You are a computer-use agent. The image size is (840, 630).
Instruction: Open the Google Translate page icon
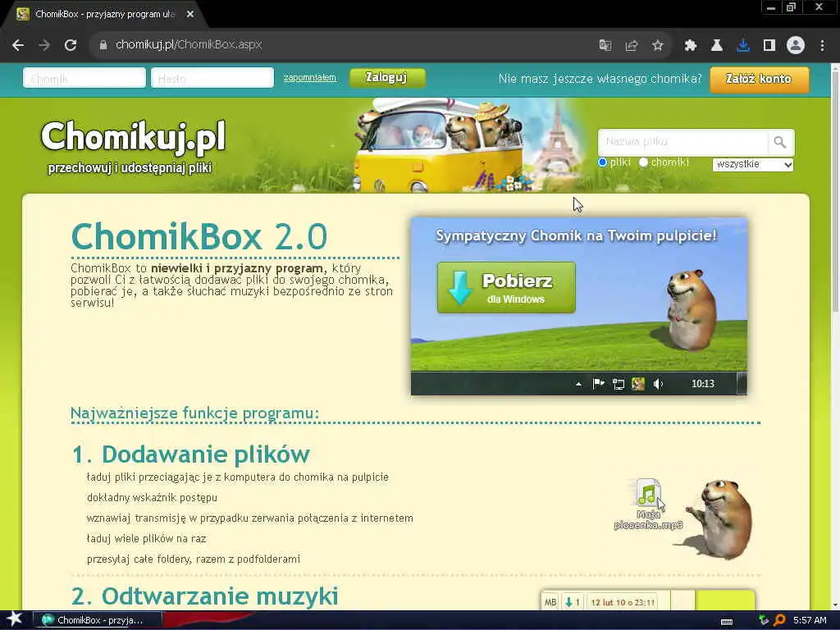(605, 46)
